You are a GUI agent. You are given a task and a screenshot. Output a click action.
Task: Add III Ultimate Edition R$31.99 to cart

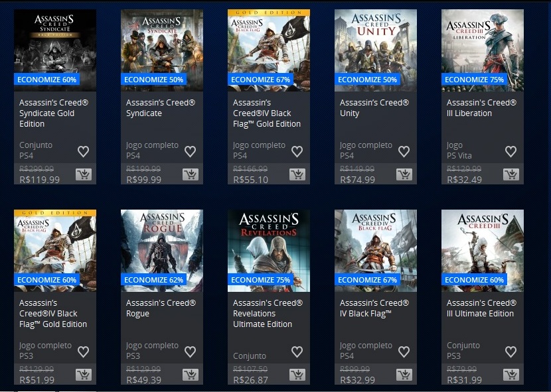click(511, 375)
